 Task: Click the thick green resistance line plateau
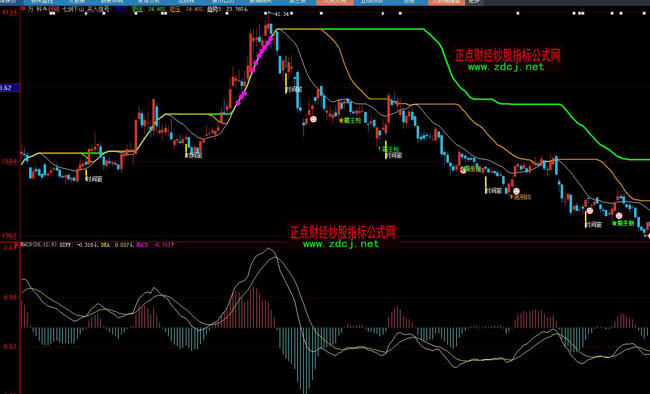pyautogui.click(x=373, y=29)
